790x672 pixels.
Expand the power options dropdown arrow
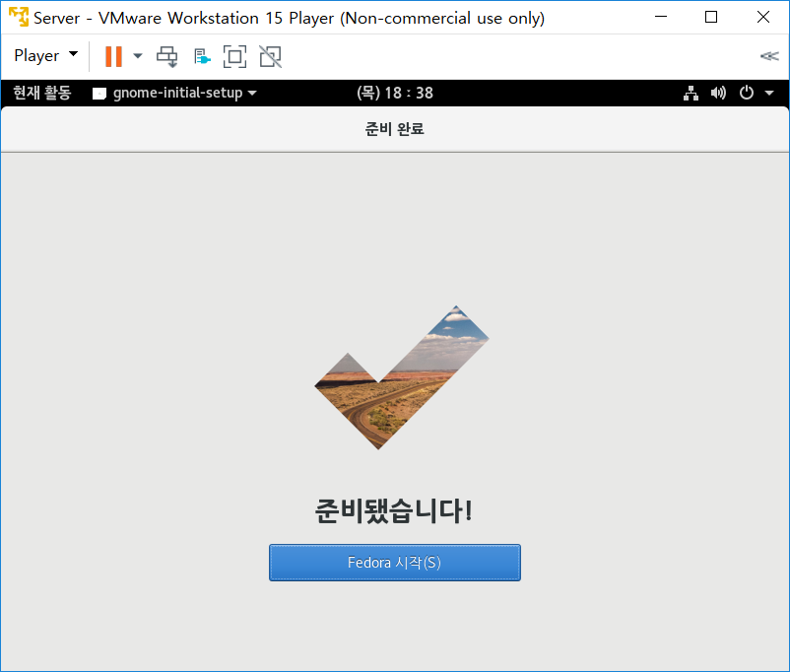(138, 56)
